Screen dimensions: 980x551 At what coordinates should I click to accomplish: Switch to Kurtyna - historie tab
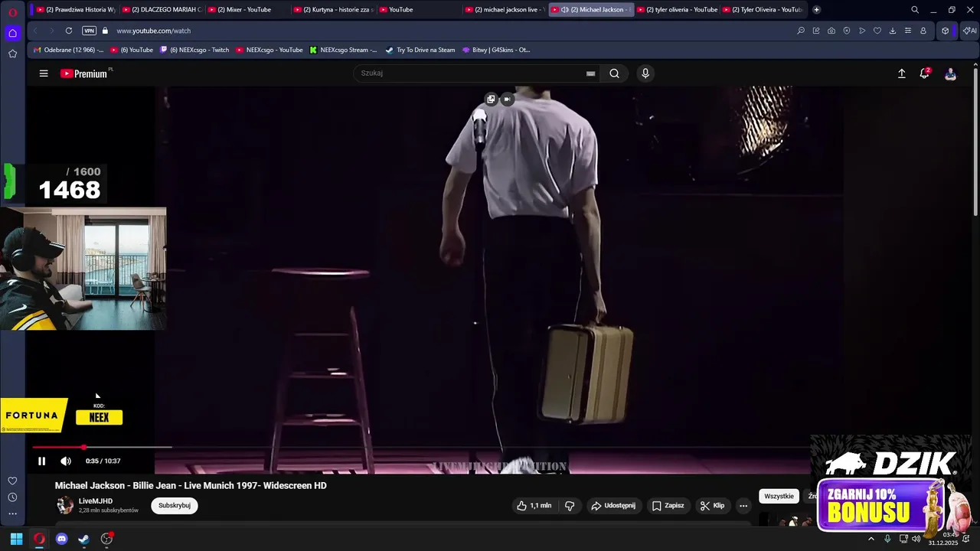[333, 10]
